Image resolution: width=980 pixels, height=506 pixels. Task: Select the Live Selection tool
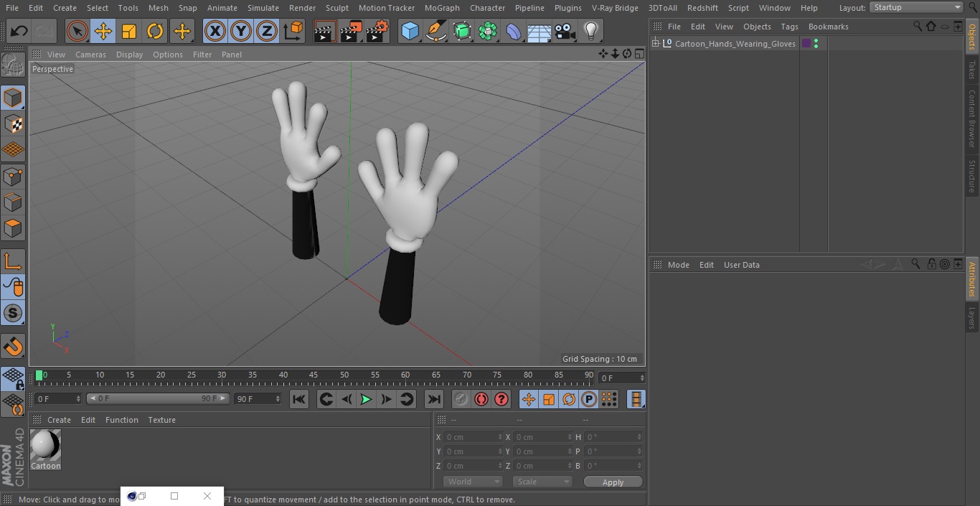click(x=77, y=31)
